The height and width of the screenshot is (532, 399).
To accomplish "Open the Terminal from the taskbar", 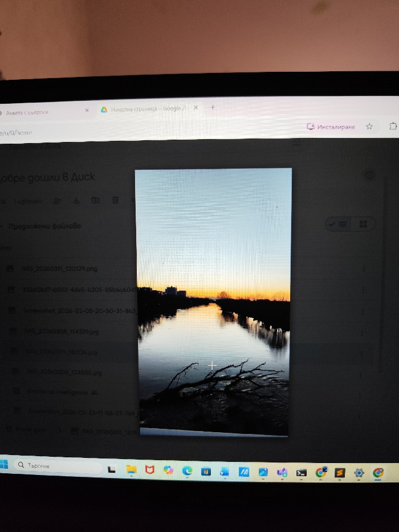I will pos(302,473).
